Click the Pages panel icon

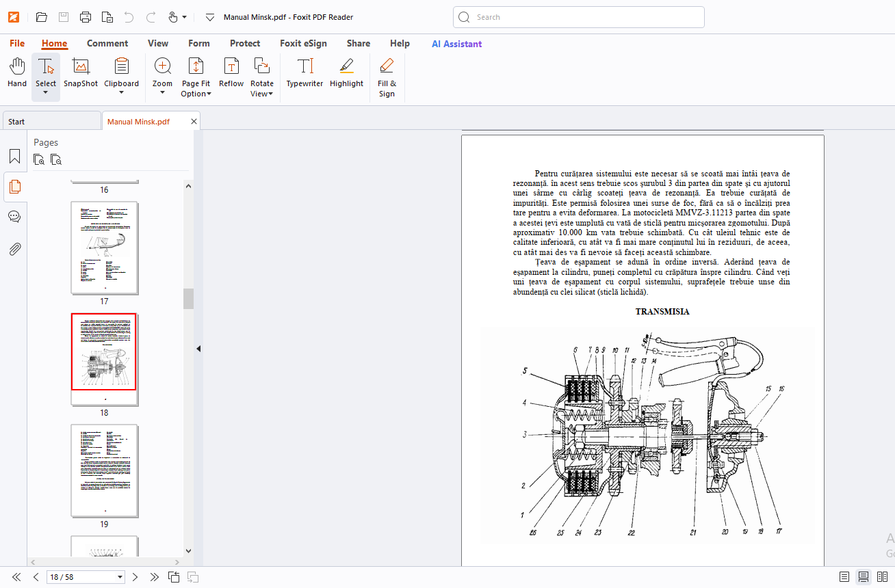(x=14, y=187)
